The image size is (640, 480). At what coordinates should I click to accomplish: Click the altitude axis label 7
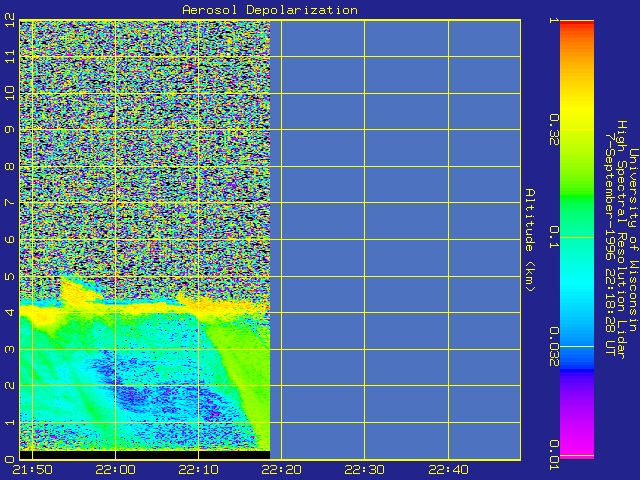(10, 202)
